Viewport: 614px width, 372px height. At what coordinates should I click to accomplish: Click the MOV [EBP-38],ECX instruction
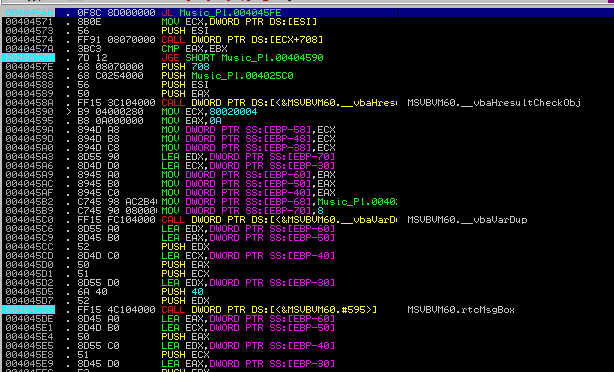coord(248,148)
